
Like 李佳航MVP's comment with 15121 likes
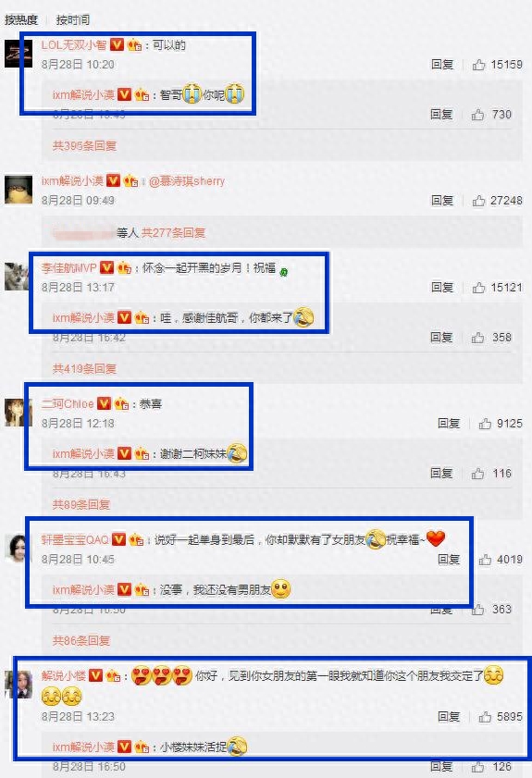[x=478, y=288]
